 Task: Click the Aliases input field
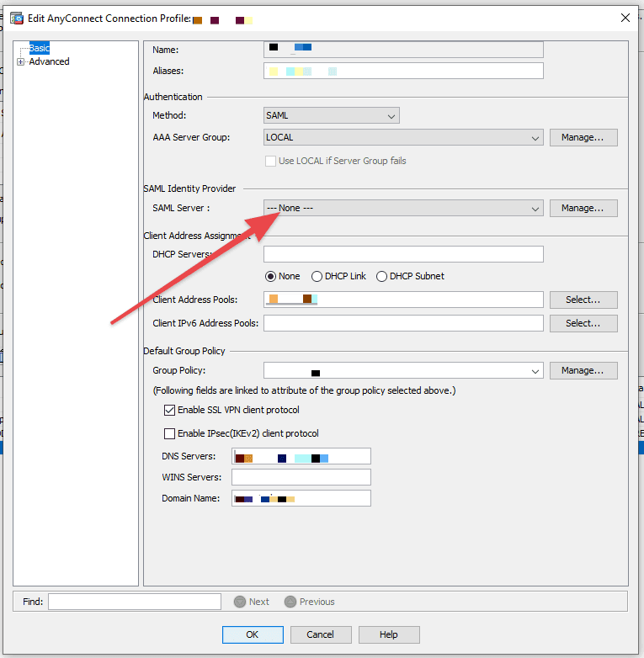[403, 71]
